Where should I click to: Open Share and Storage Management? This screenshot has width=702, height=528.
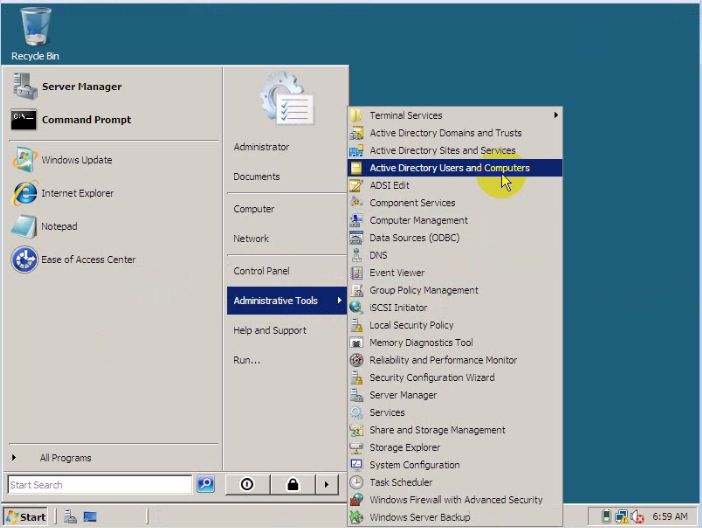pos(455,430)
